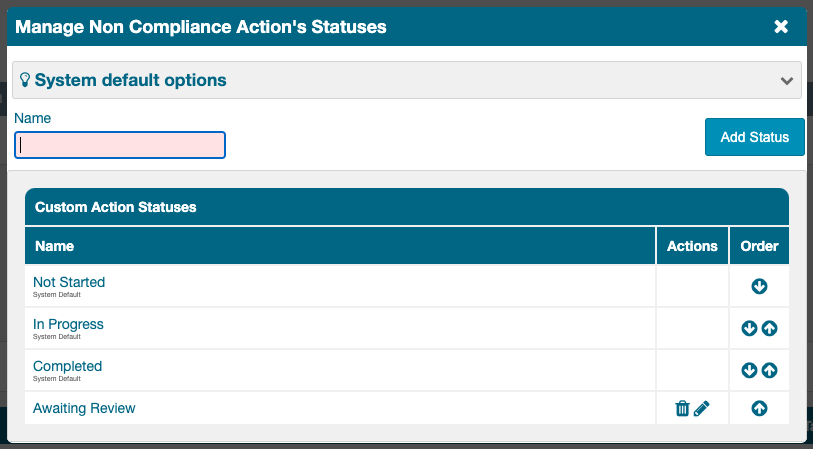Image resolution: width=813 pixels, height=449 pixels.
Task: Move Completed status up
Action: 769,370
